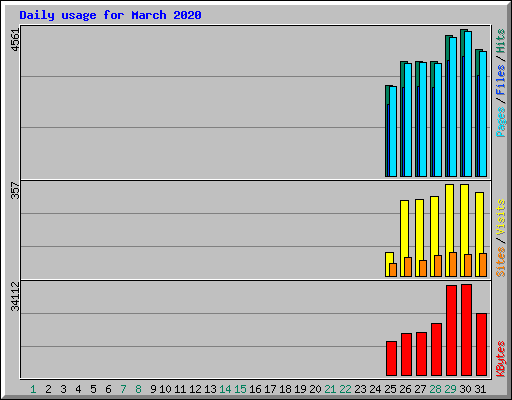Screen dimensions: 512x400
Task: Click the cyan pages bar for day 28
Action: click(x=438, y=120)
